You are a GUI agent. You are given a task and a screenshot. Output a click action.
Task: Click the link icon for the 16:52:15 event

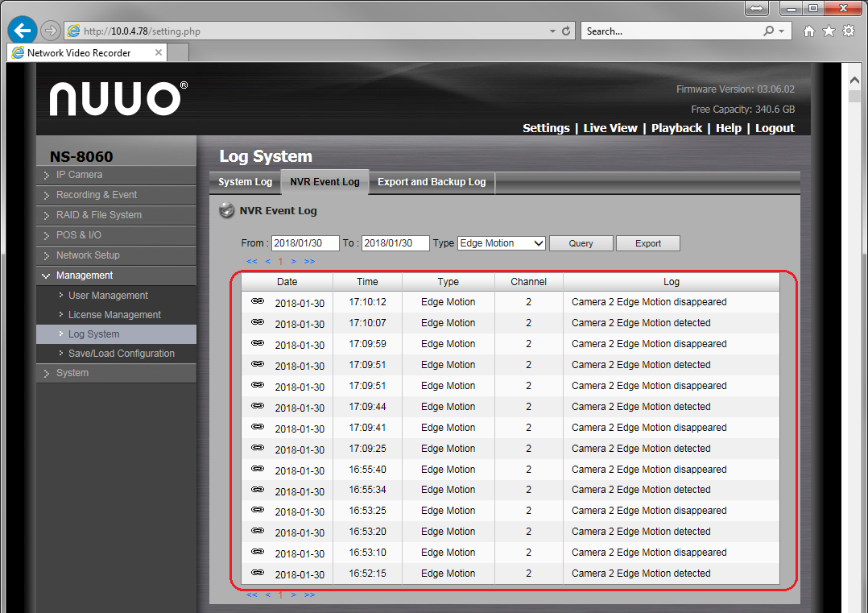coord(258,572)
